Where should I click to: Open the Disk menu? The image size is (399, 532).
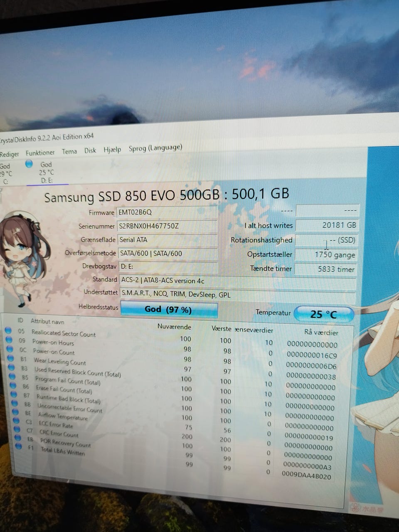90,150
